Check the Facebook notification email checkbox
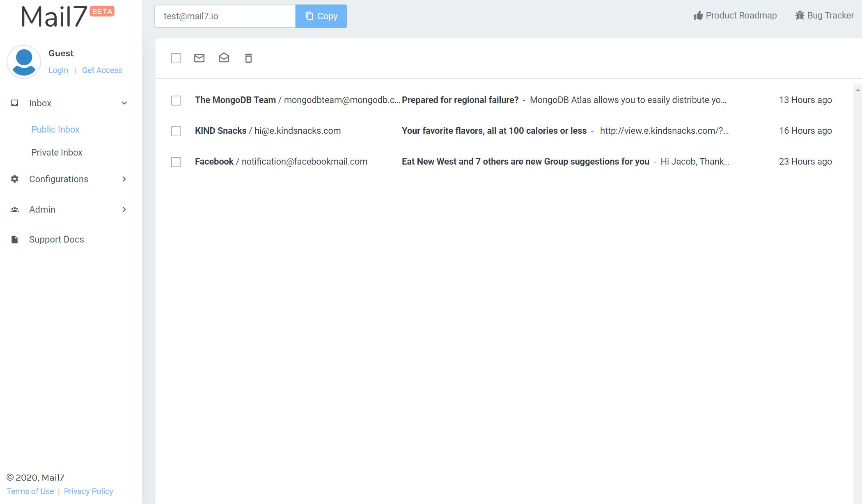The image size is (862, 504). coord(176,162)
